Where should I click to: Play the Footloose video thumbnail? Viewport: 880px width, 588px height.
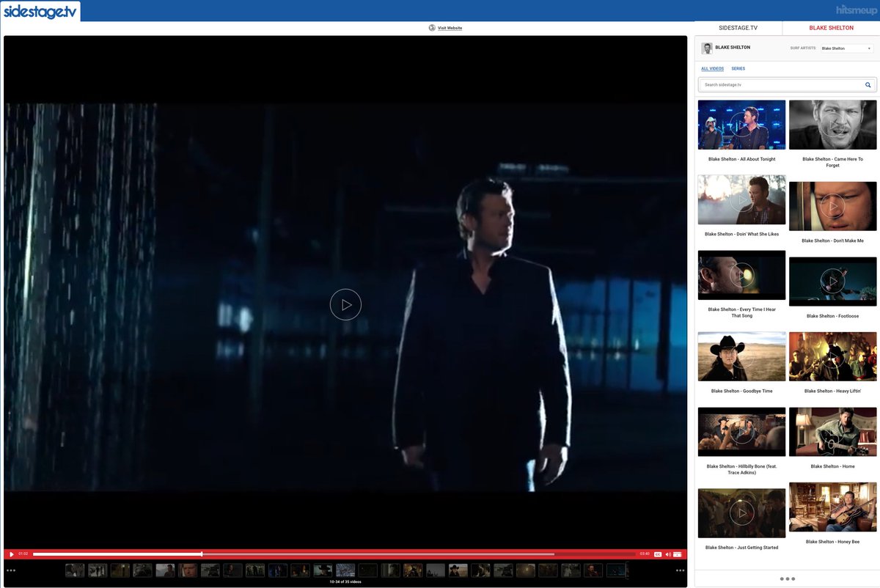tap(832, 281)
